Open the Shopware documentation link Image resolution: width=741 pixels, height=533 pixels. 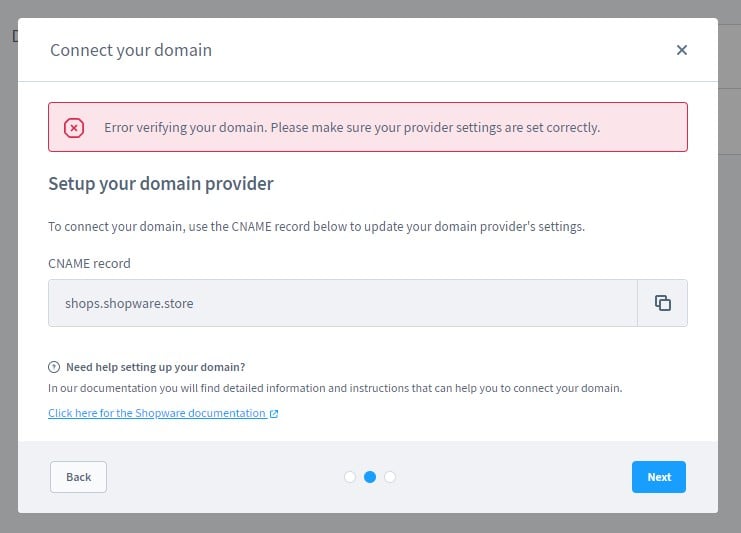(157, 413)
